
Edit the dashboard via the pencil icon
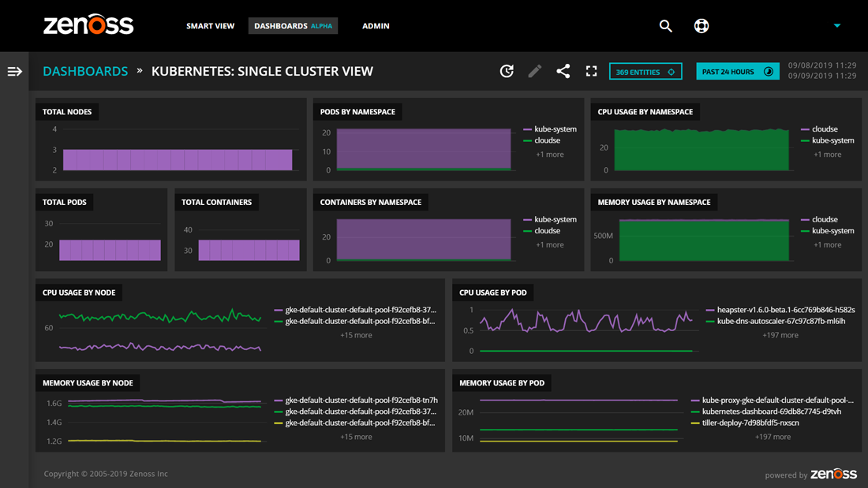[535, 71]
